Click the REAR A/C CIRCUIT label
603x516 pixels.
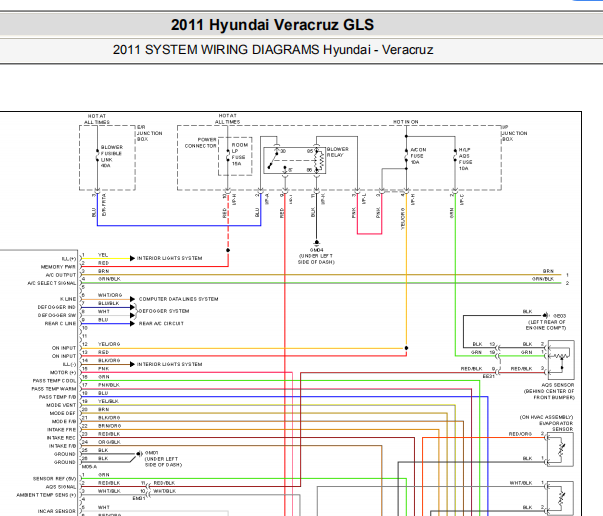pos(161,323)
